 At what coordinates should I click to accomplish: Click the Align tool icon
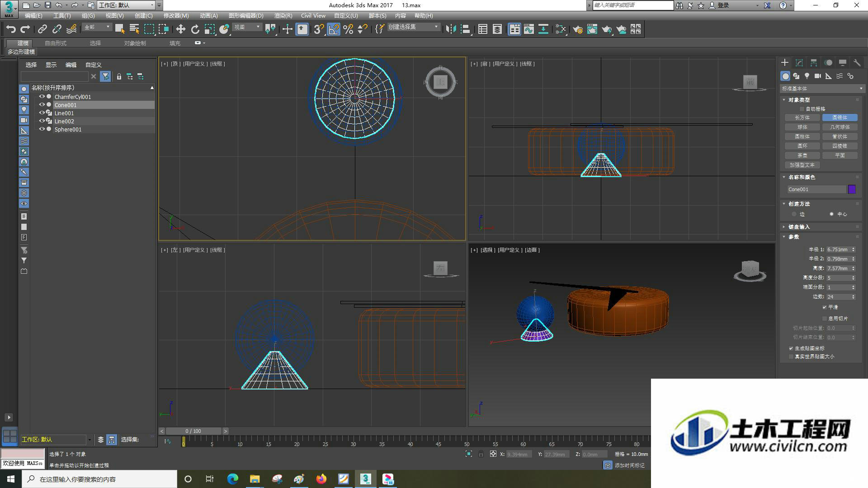[465, 29]
